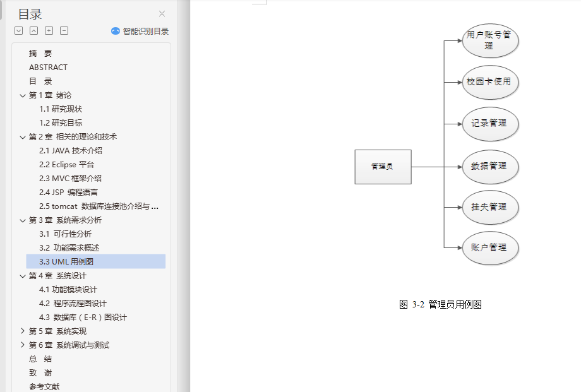Go to the 摘 要 section
Image resolution: width=581 pixels, height=392 pixels.
coord(40,54)
